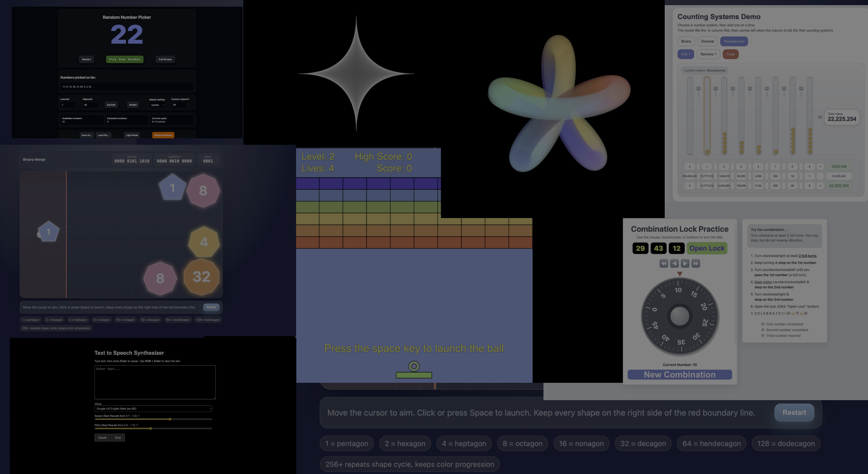
Task: Click the orange Restore Defaults button
Action: pos(163,135)
